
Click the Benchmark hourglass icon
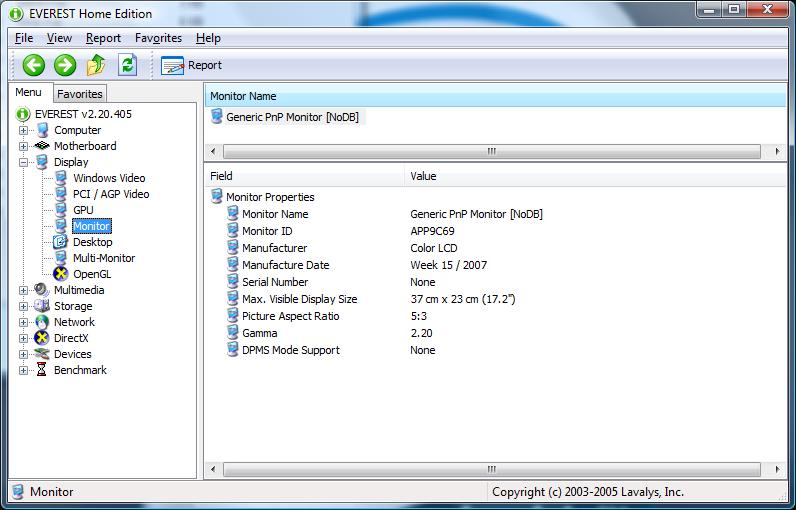point(42,370)
